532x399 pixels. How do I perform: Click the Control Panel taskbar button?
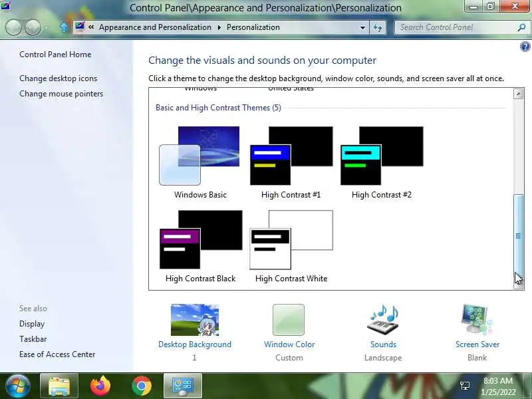coord(183,386)
